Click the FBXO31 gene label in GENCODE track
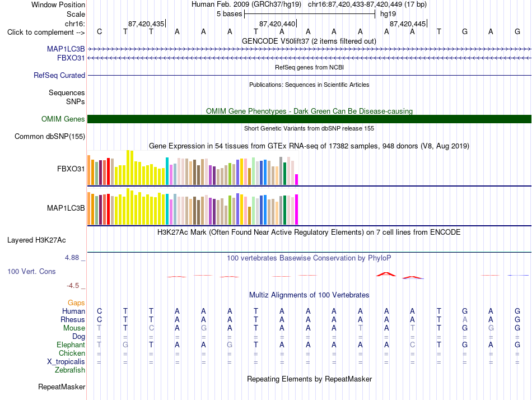 (x=71, y=58)
